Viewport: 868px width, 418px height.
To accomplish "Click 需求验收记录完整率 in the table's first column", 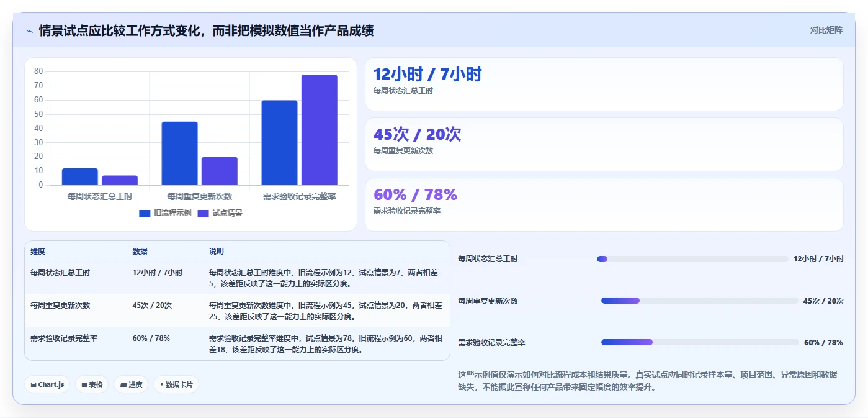I will 64,338.
